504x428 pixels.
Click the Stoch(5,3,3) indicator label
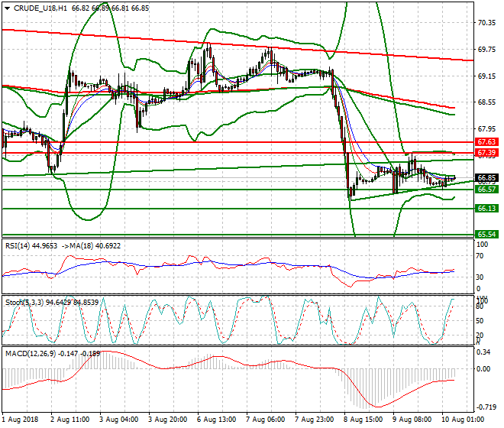[24, 302]
